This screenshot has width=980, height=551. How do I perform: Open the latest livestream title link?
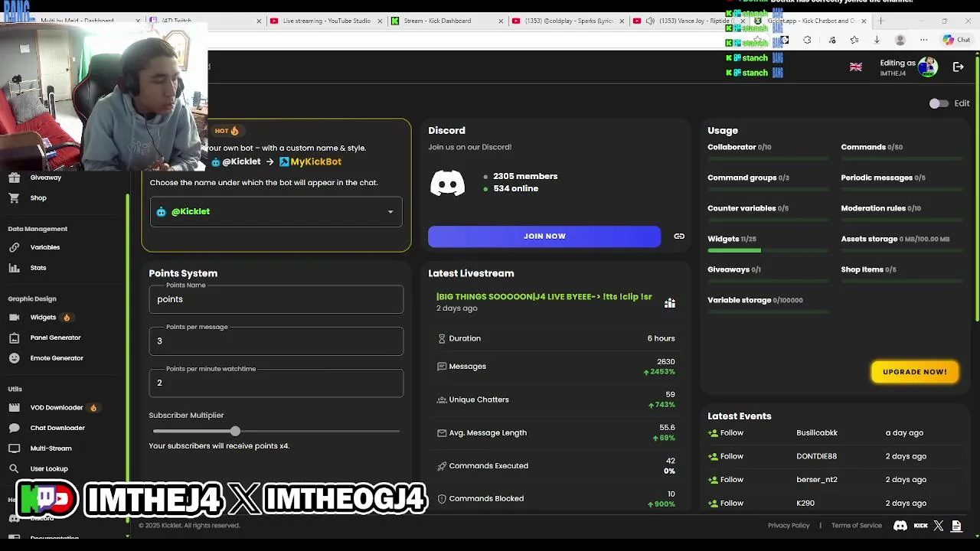pos(544,297)
